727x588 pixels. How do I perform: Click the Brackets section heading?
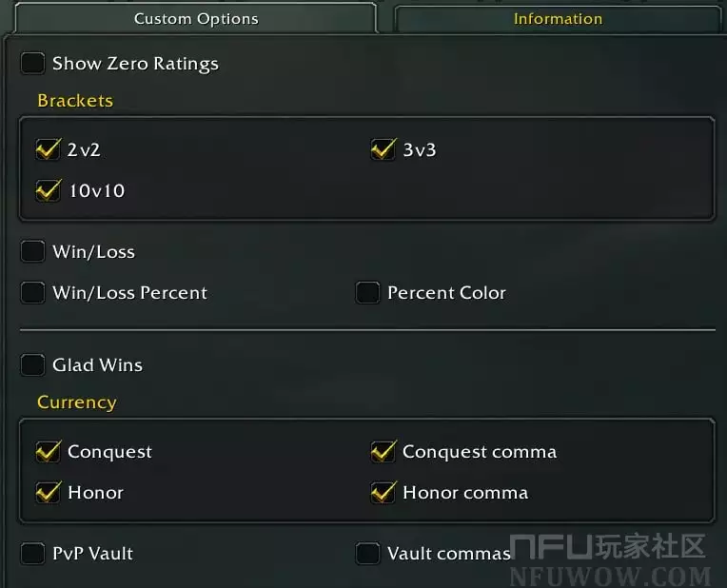tap(75, 101)
